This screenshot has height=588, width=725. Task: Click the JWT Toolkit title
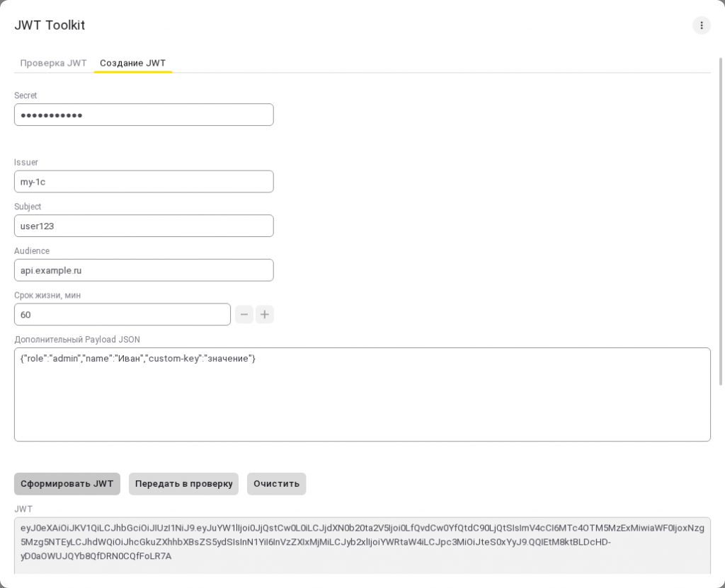tap(50, 25)
